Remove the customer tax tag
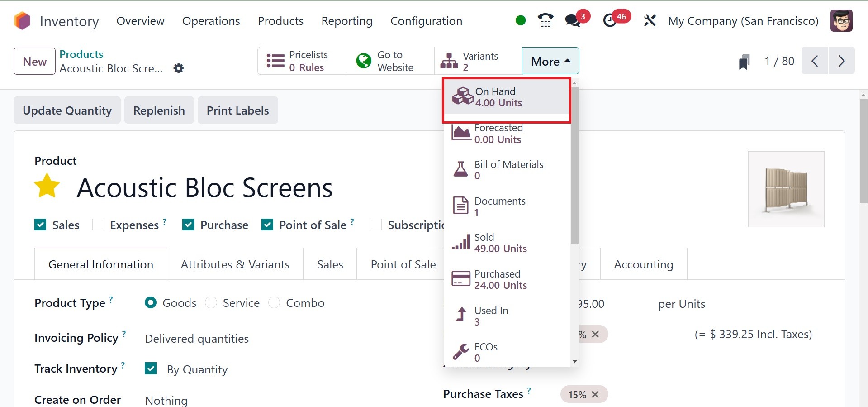This screenshot has height=407, width=868. click(595, 334)
